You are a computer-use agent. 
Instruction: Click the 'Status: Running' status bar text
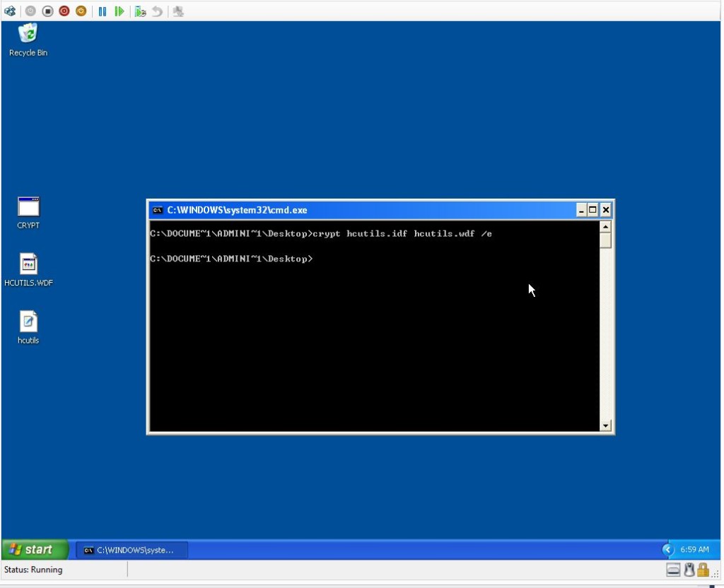click(33, 570)
